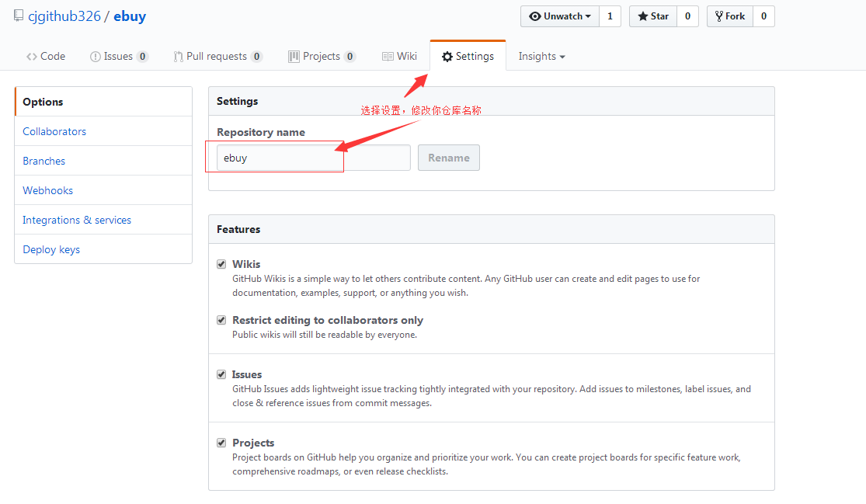This screenshot has width=866, height=504.
Task: Open the Wiki tab
Action: coord(399,57)
